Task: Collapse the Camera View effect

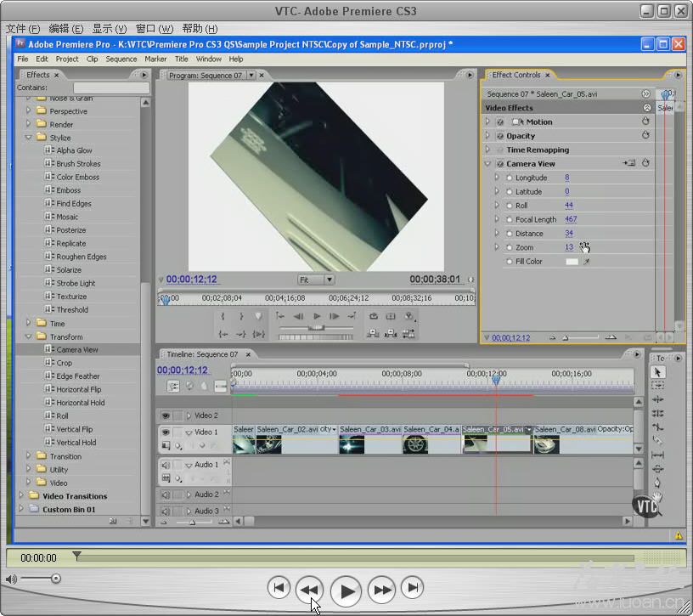Action: point(487,164)
